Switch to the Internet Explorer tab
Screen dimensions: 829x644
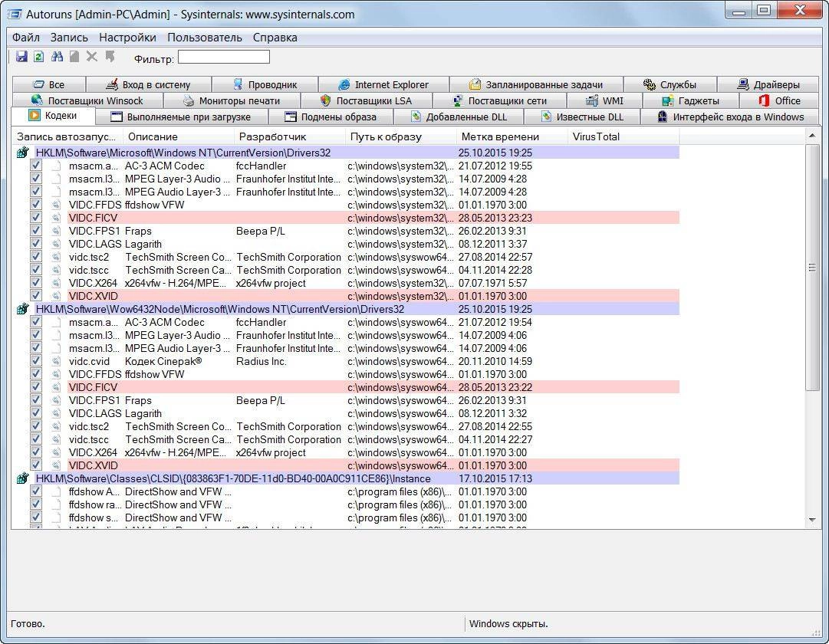coord(384,84)
